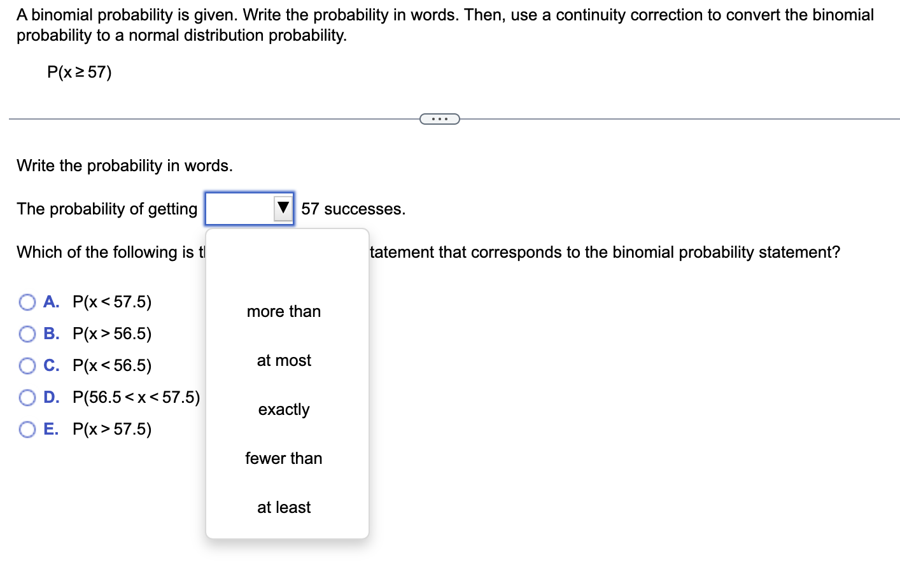Select answer choice A, P(x < 57.5)

pos(27,302)
